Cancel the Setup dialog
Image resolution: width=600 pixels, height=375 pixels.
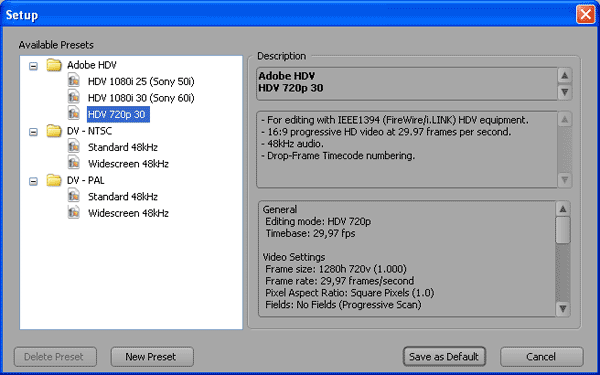[541, 357]
